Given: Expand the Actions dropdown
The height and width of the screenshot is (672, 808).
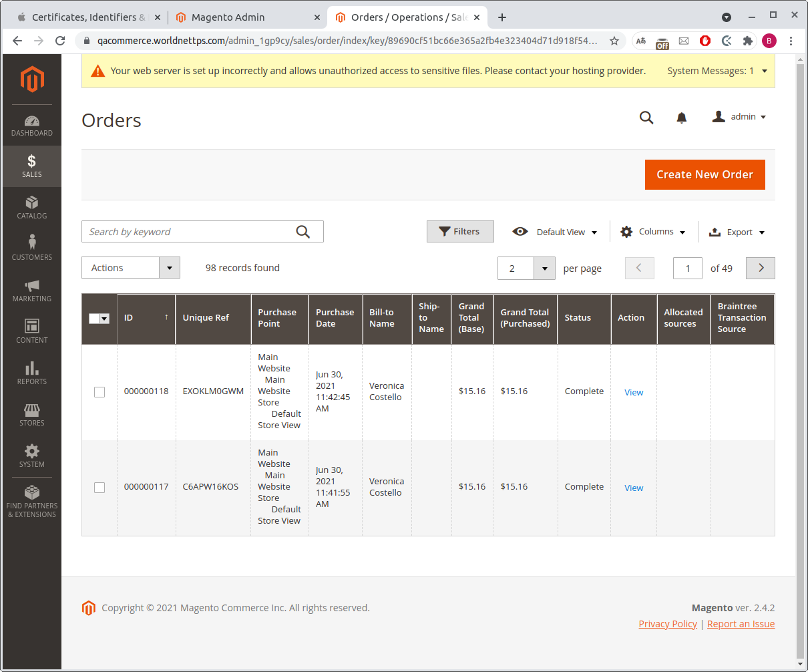Looking at the screenshot, I should tap(131, 268).
